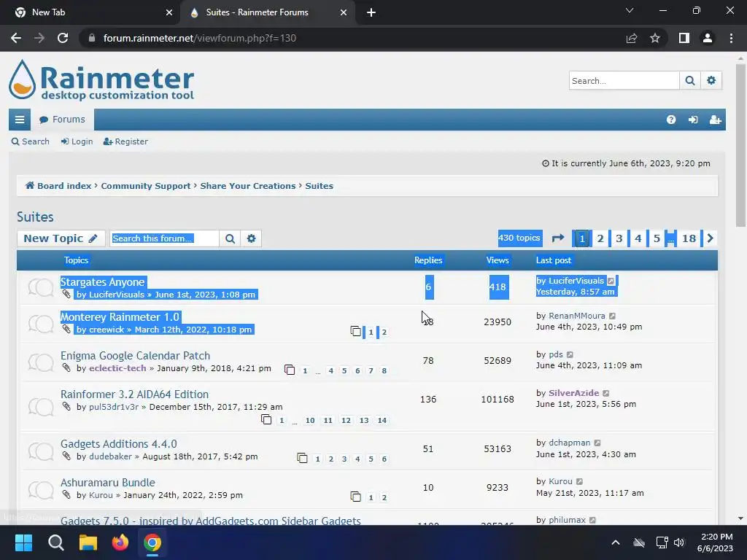Open Chrome side panel icon
This screenshot has width=747, height=560.
pyautogui.click(x=684, y=38)
